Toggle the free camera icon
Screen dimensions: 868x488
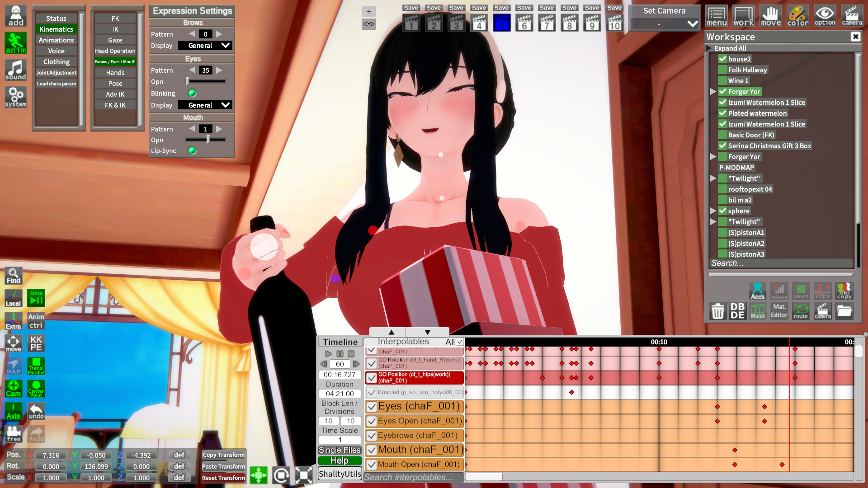pos(14,434)
